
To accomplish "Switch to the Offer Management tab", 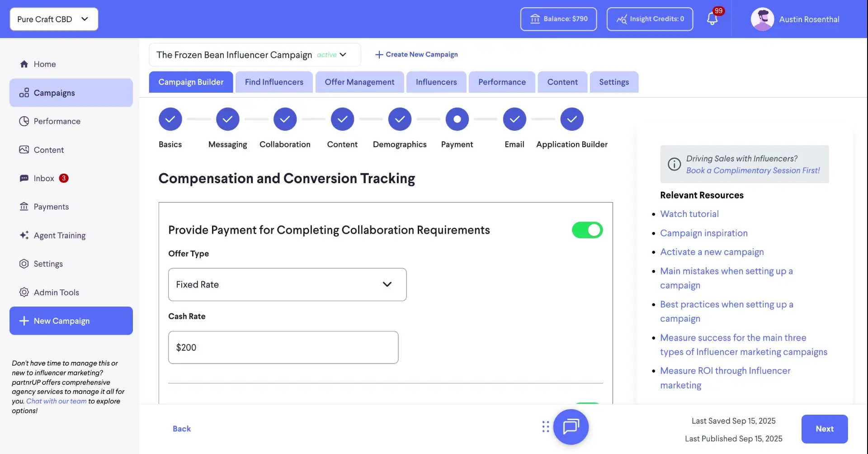I will [x=359, y=82].
